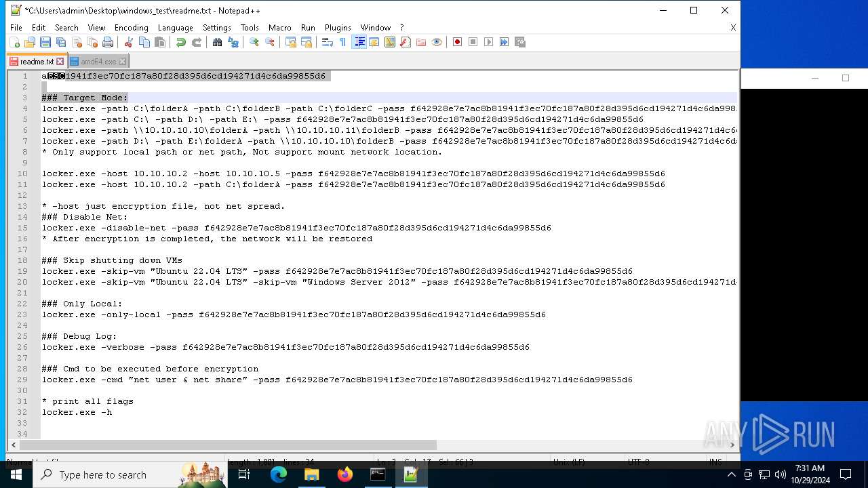Click the New file toolbar icon
868x488 pixels.
click(x=14, y=42)
